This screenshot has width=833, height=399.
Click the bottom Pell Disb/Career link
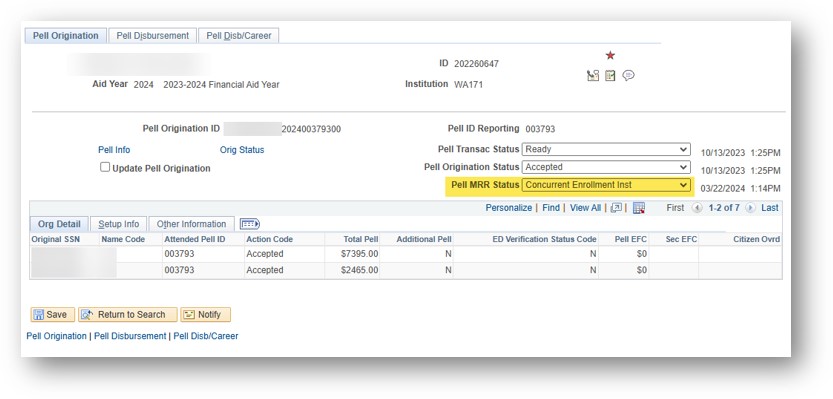[206, 336]
